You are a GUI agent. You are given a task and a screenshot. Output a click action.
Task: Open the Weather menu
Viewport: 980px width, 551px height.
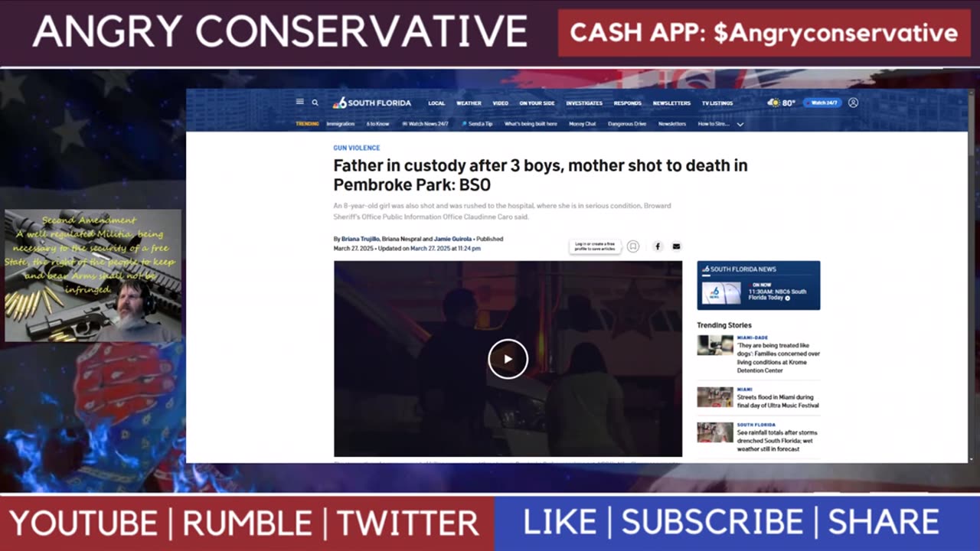[469, 103]
